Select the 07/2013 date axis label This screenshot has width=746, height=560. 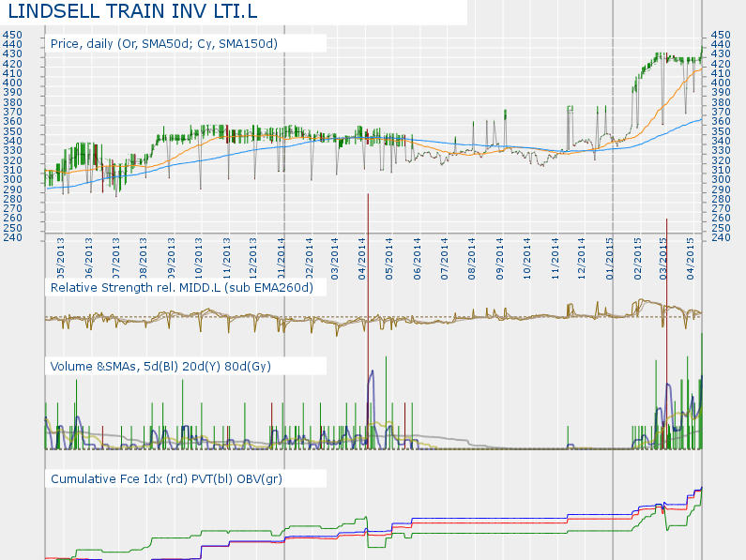[x=116, y=258]
